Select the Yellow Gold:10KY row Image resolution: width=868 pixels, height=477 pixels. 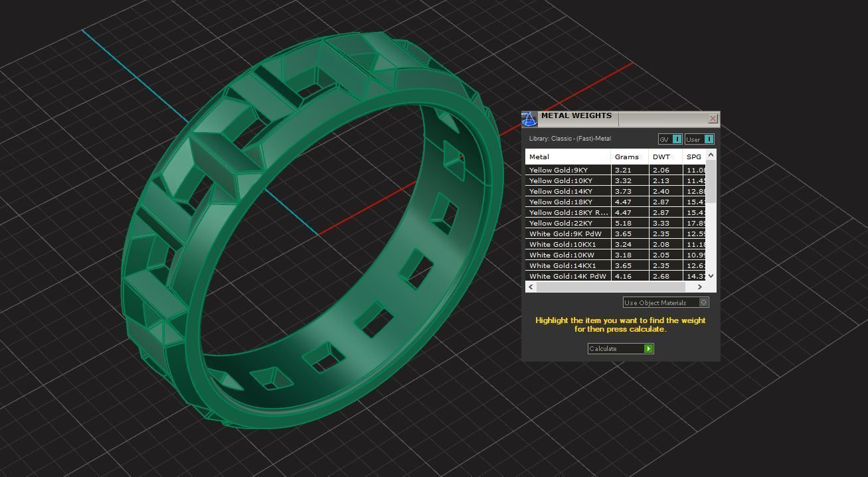click(x=615, y=180)
